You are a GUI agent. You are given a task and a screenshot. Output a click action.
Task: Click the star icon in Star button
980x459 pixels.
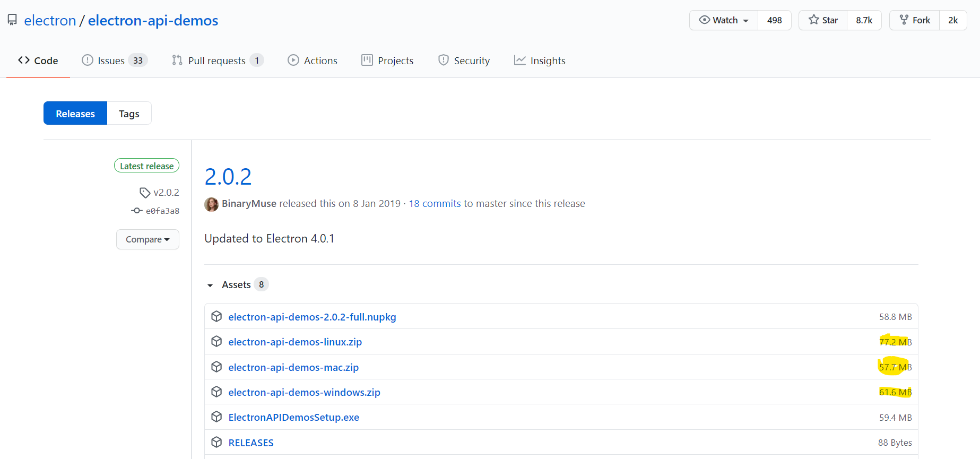814,20
